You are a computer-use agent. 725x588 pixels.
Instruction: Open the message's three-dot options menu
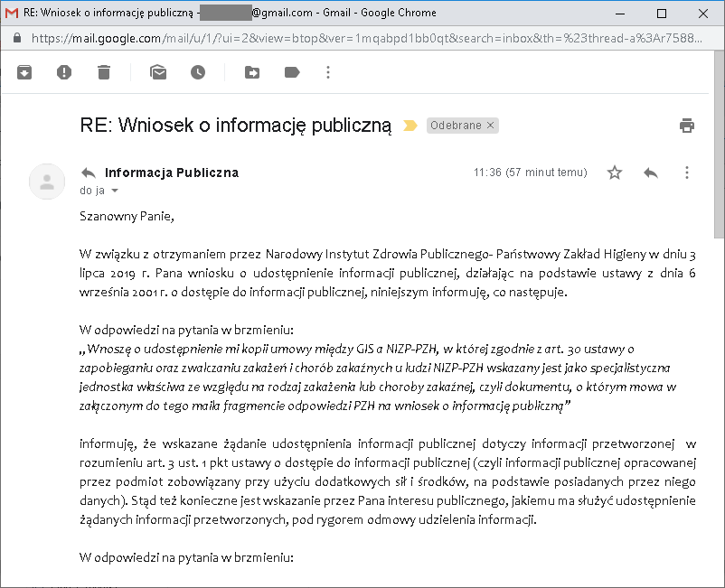pos(687,173)
